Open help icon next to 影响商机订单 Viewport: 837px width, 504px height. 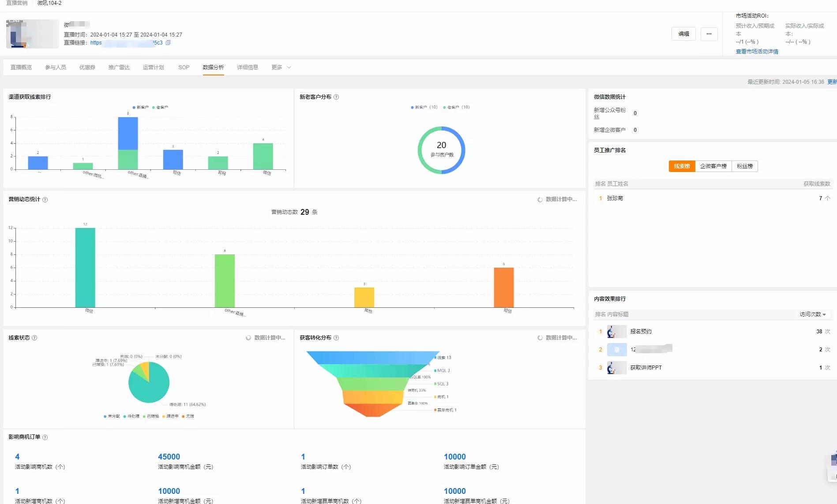tap(45, 437)
